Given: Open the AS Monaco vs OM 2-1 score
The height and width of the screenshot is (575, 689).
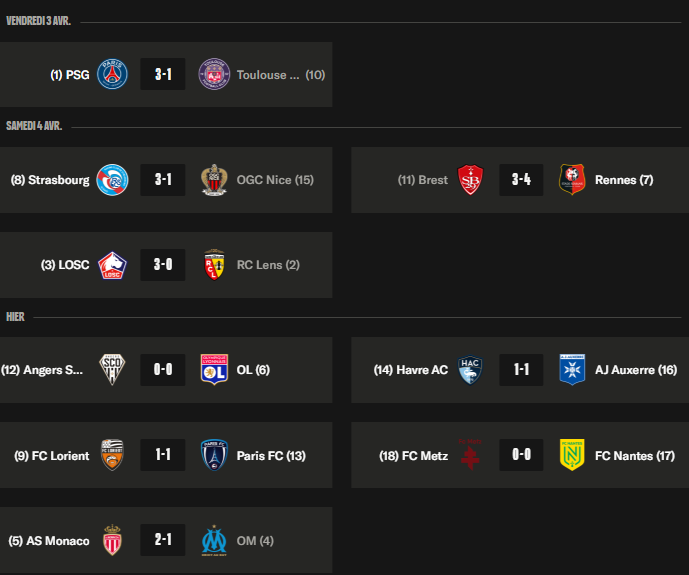Looking at the screenshot, I should (x=163, y=541).
